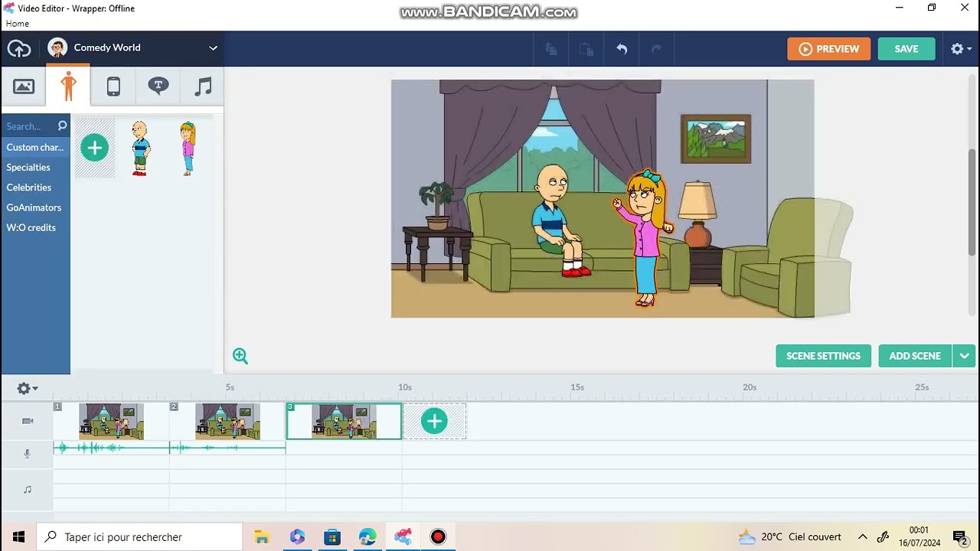Switch to the props tab
Image resolution: width=980 pixels, height=551 pixels.
pyautogui.click(x=113, y=86)
